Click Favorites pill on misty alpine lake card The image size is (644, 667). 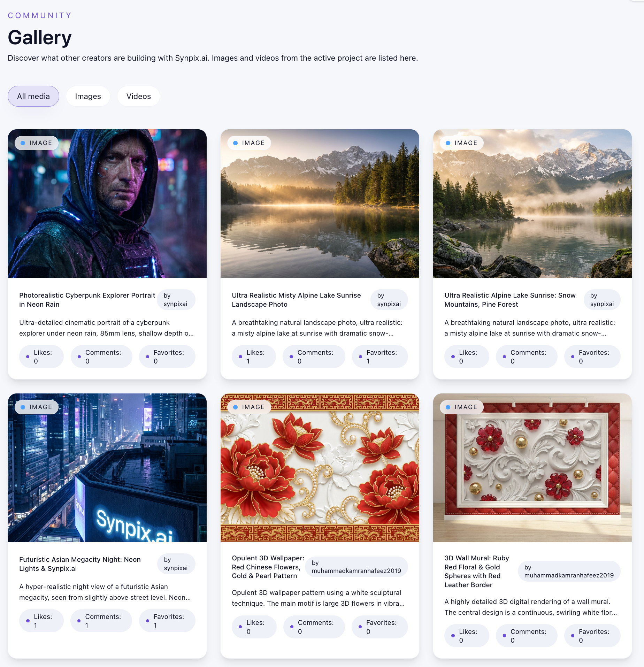(x=380, y=356)
